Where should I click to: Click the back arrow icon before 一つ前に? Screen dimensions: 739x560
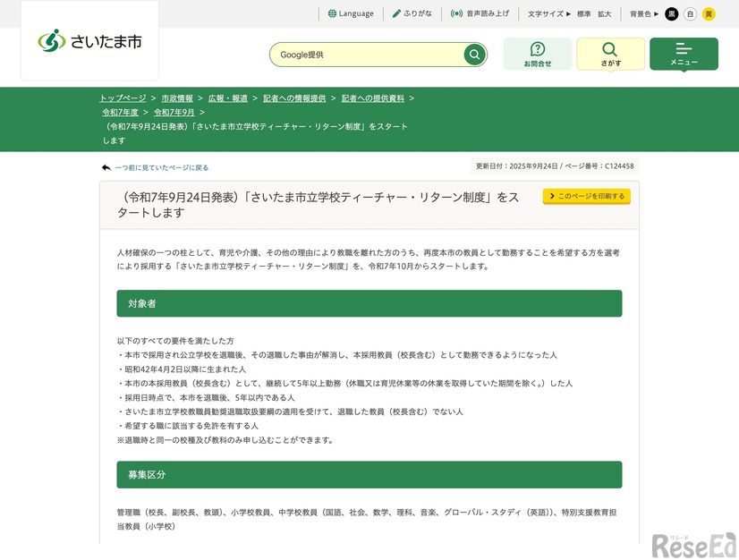(x=106, y=167)
